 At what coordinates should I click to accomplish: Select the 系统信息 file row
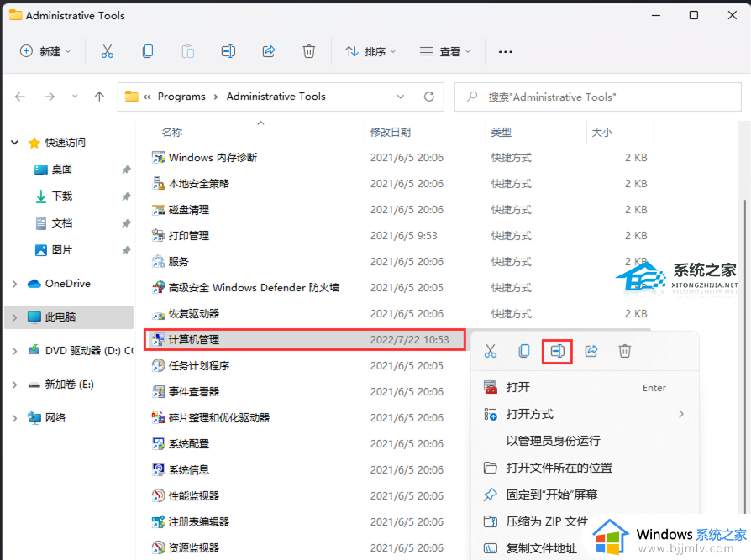click(x=307, y=469)
